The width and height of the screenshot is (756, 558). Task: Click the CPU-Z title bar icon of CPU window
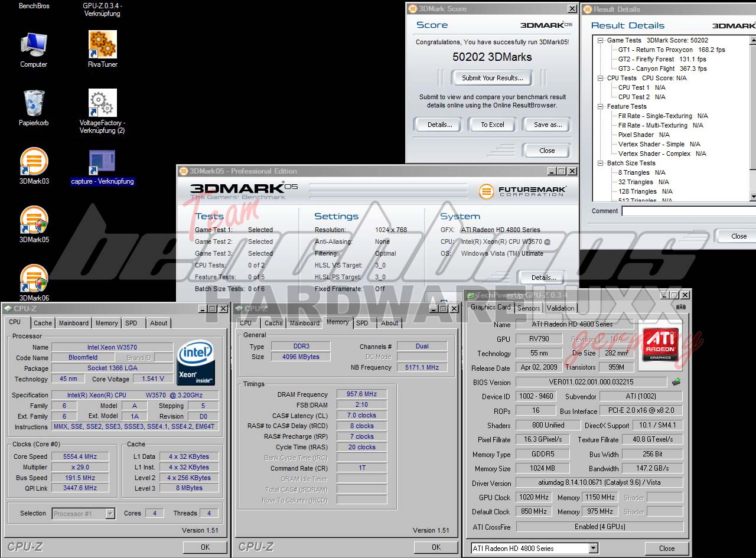(8, 308)
